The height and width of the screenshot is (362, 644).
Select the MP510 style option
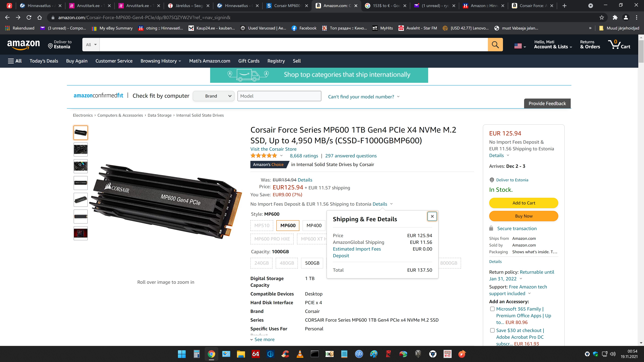click(x=262, y=226)
